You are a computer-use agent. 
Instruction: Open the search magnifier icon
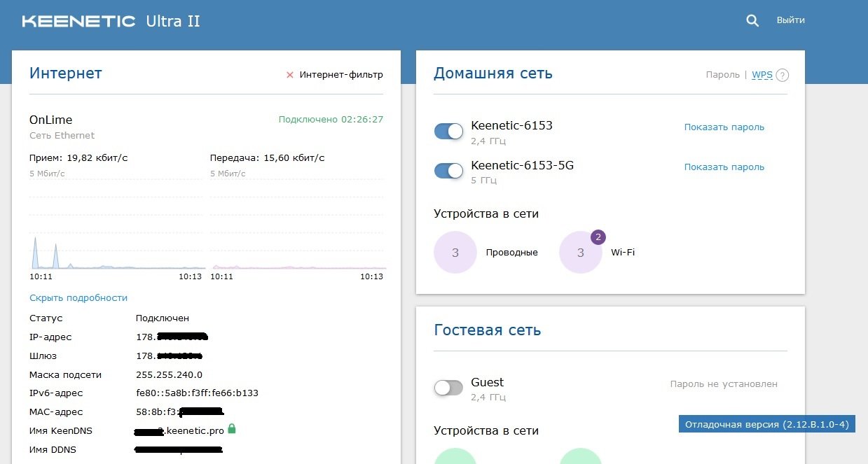752,21
